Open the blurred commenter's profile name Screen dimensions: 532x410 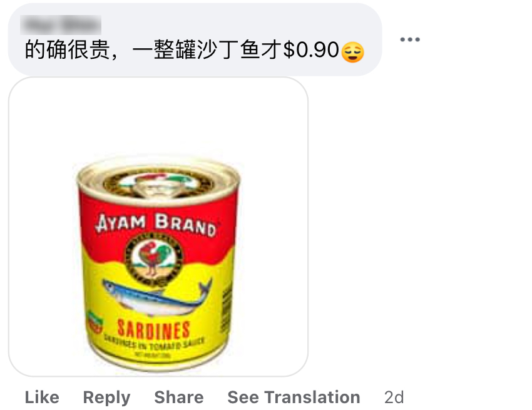(x=61, y=25)
